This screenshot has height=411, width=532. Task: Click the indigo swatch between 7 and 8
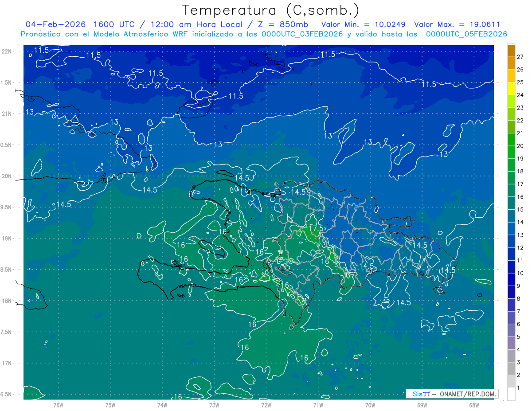click(511, 305)
